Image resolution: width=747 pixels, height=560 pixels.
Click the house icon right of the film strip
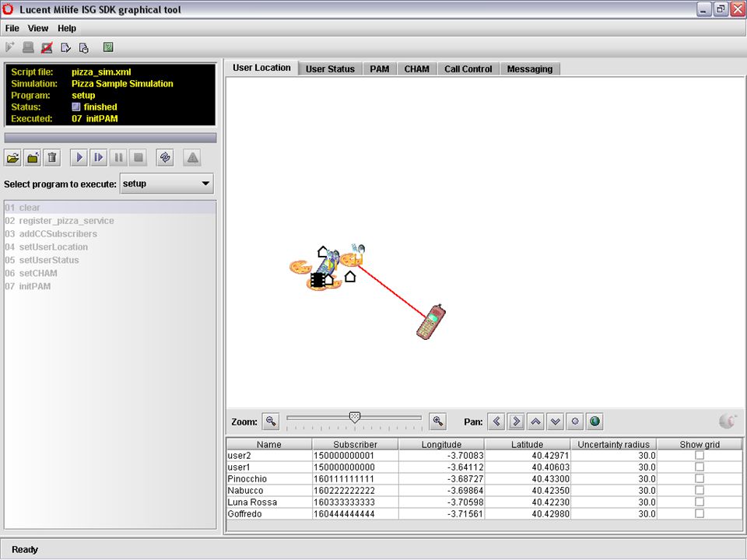coord(328,279)
